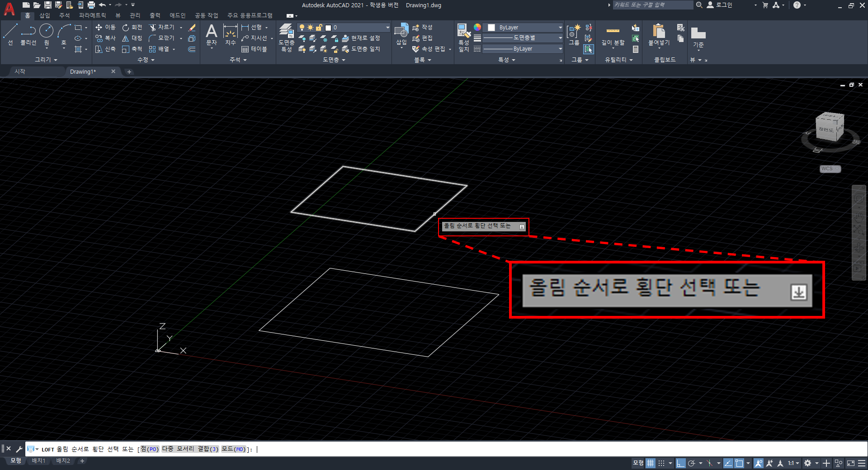Open the 주석 ribbon tab
This screenshot has height=470, width=868.
click(x=65, y=15)
